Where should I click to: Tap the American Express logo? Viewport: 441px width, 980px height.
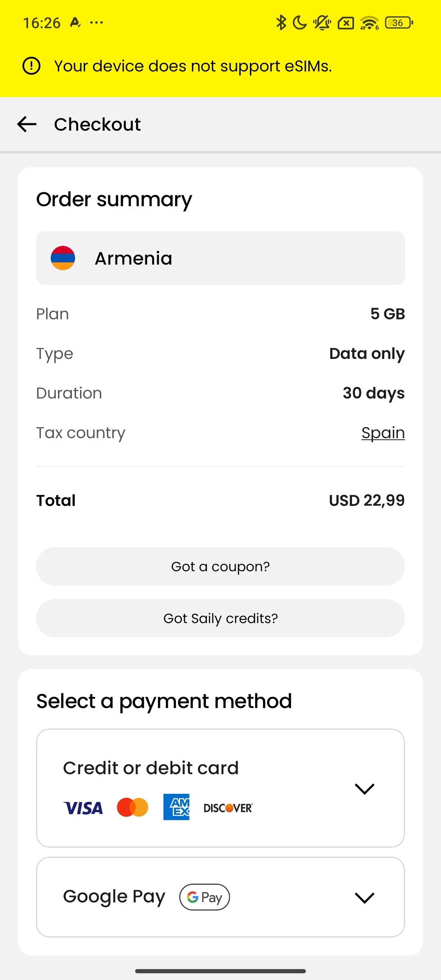[x=176, y=807]
